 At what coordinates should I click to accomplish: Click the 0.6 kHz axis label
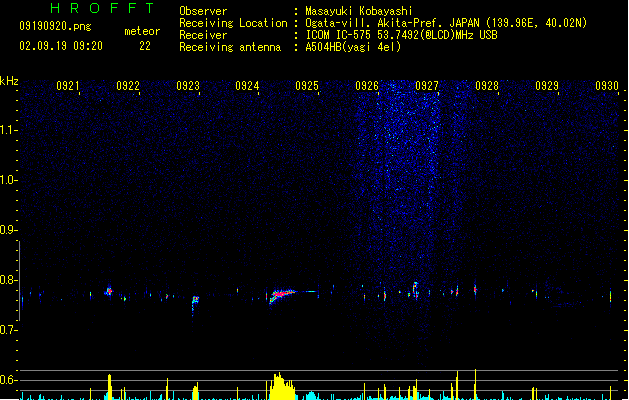pyautogui.click(x=8, y=380)
